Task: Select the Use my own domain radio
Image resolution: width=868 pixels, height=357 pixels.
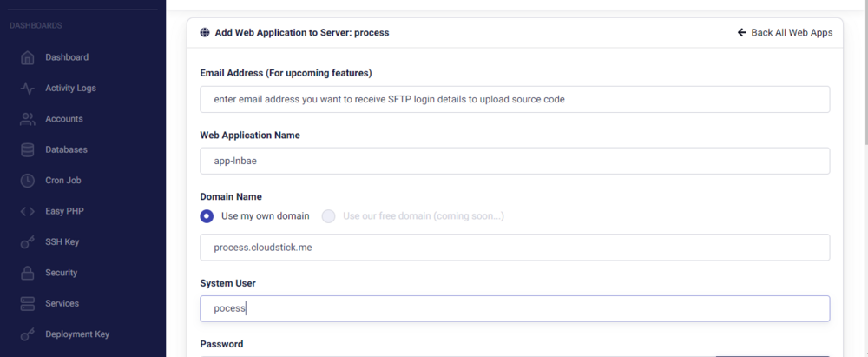Action: (x=207, y=216)
